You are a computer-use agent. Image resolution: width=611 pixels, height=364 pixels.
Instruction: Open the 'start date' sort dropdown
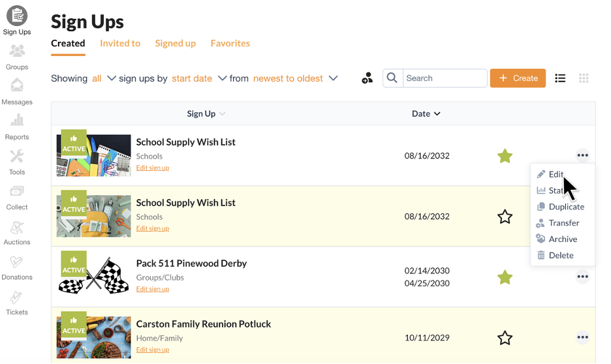click(199, 78)
